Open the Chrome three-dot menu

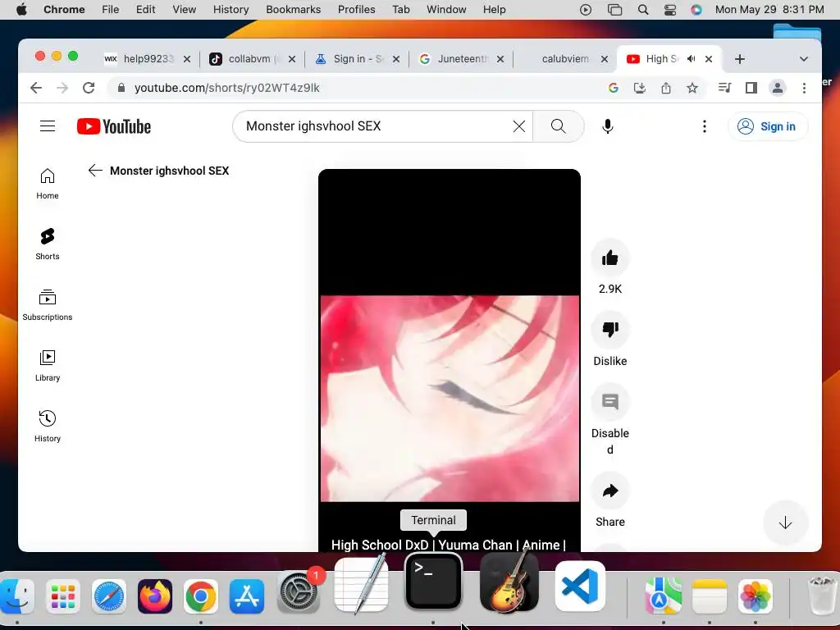coord(804,88)
